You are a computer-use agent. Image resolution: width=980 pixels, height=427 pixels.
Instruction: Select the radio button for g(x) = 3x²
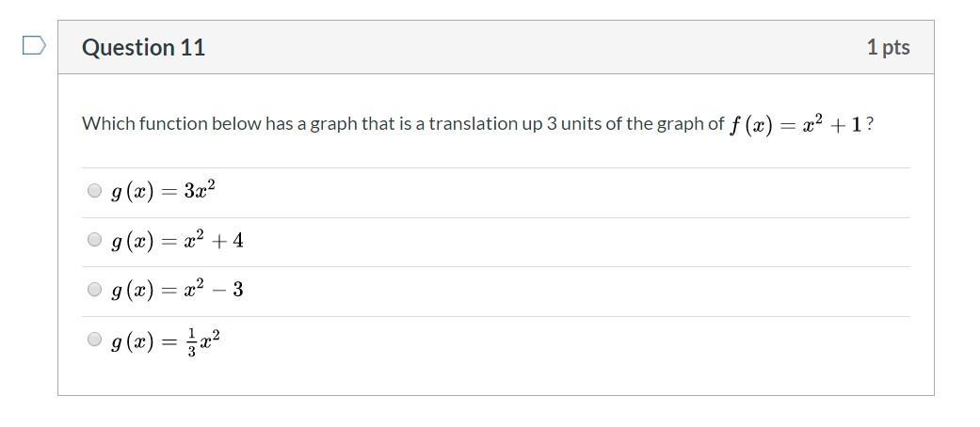click(94, 190)
